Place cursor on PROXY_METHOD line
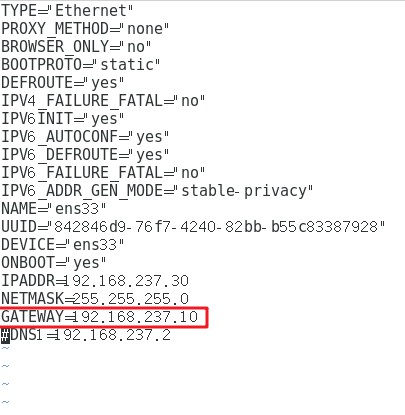Screen dimensions: 405x415 [x=85, y=28]
